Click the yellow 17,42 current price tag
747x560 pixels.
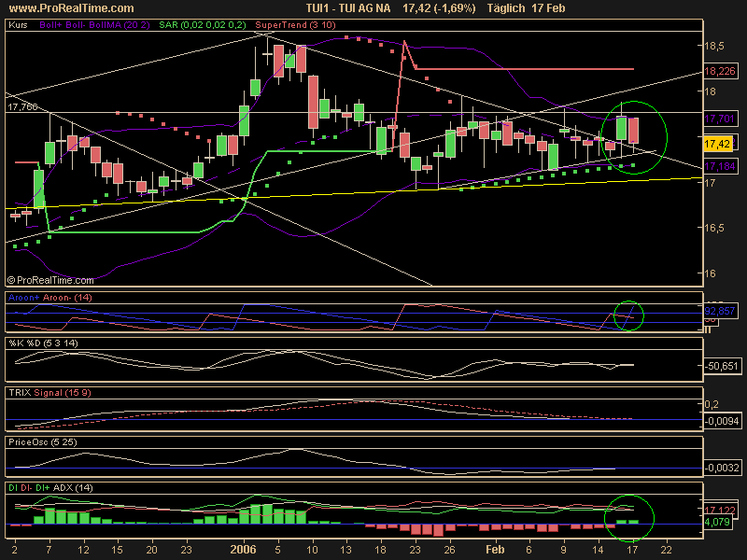tap(716, 144)
